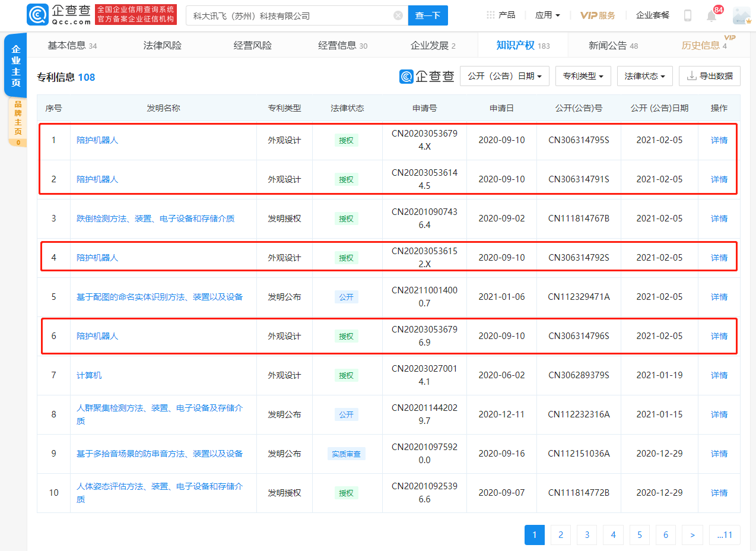The height and width of the screenshot is (551, 756).
Task: Open the notification bell with badge 84
Action: point(711,15)
